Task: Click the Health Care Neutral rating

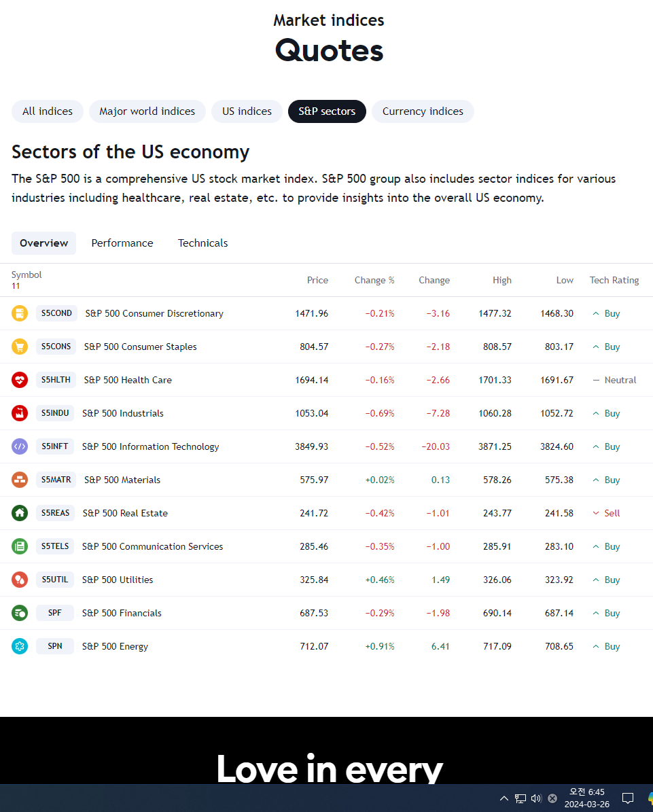Action: click(x=614, y=380)
